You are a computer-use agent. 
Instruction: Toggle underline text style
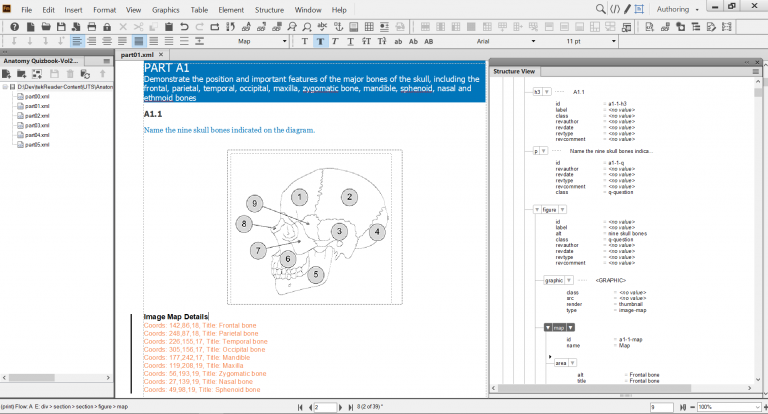(x=351, y=41)
